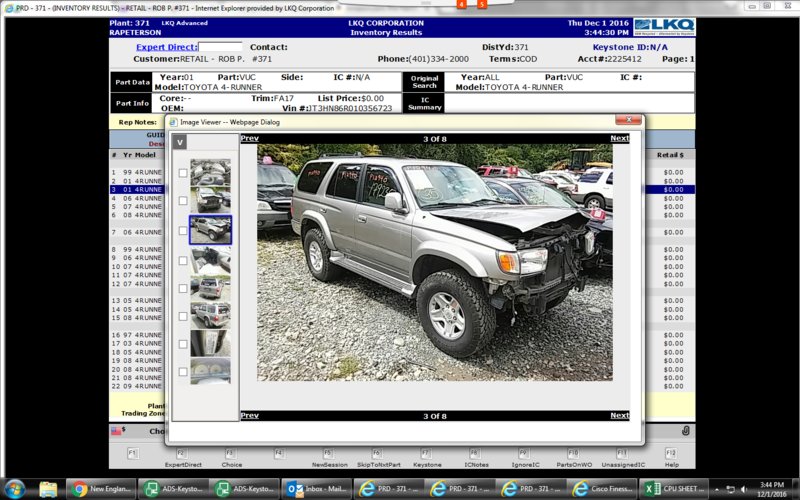Open the door-sticker thumbnail
This screenshot has width=800, height=500.
pyautogui.click(x=210, y=343)
